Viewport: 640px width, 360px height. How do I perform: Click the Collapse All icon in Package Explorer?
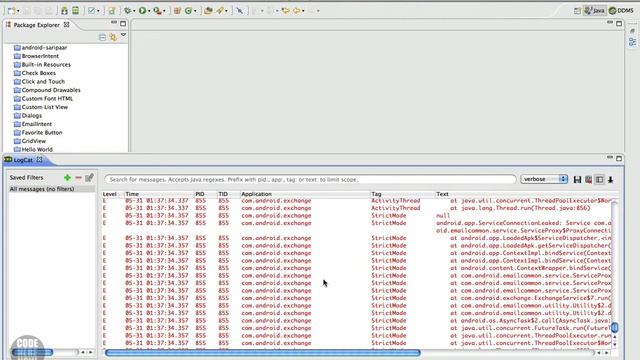[102, 38]
